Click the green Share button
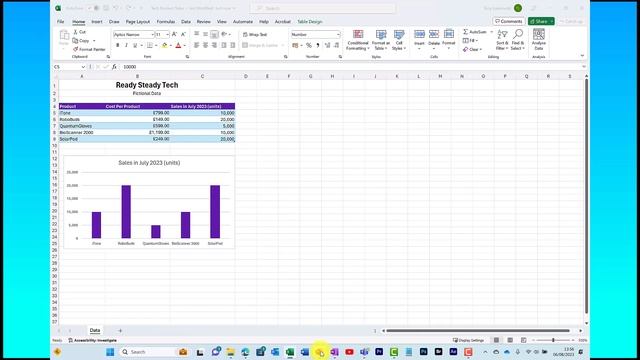The height and width of the screenshot is (360, 640). [541, 21]
